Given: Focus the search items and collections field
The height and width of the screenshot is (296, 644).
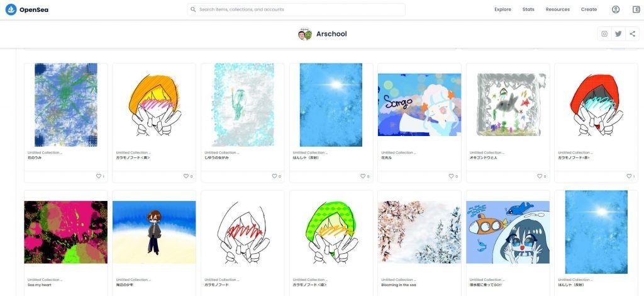Looking at the screenshot, I should coord(296,9).
